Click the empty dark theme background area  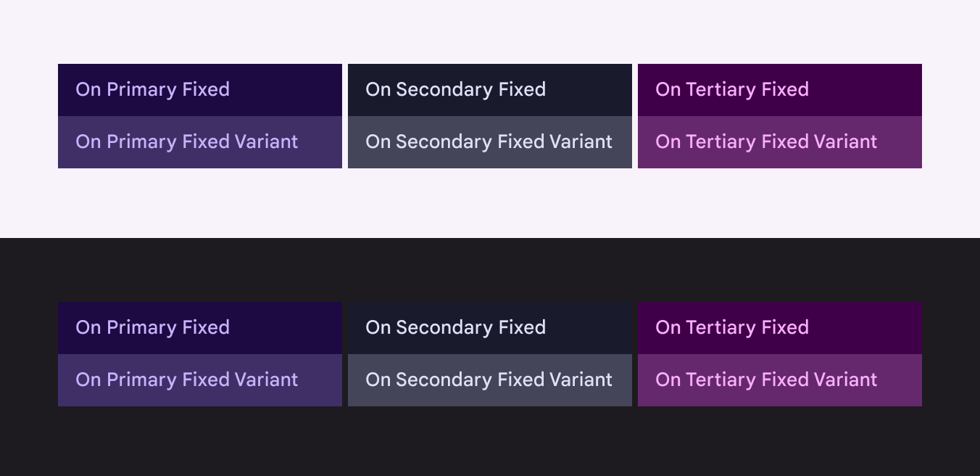click(490, 443)
